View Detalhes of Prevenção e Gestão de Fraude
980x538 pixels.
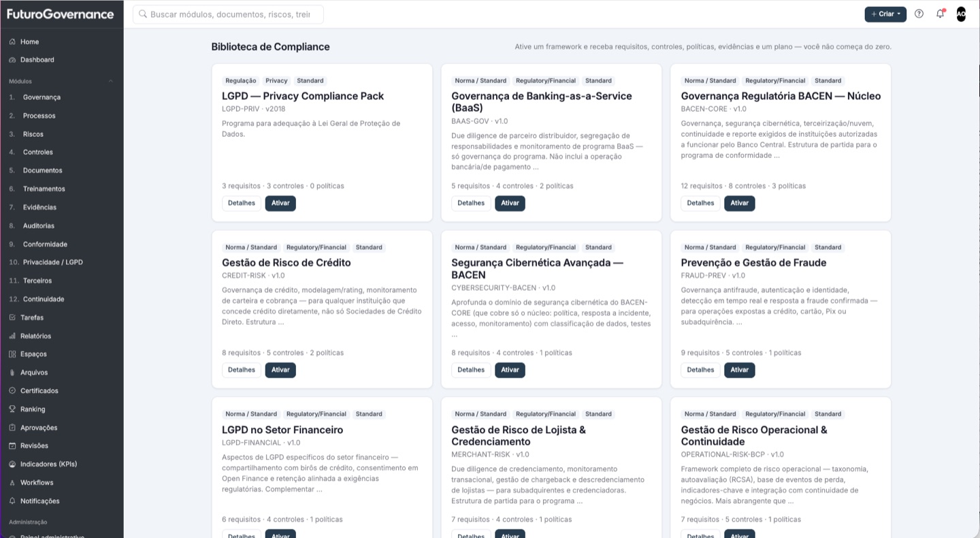pos(700,370)
